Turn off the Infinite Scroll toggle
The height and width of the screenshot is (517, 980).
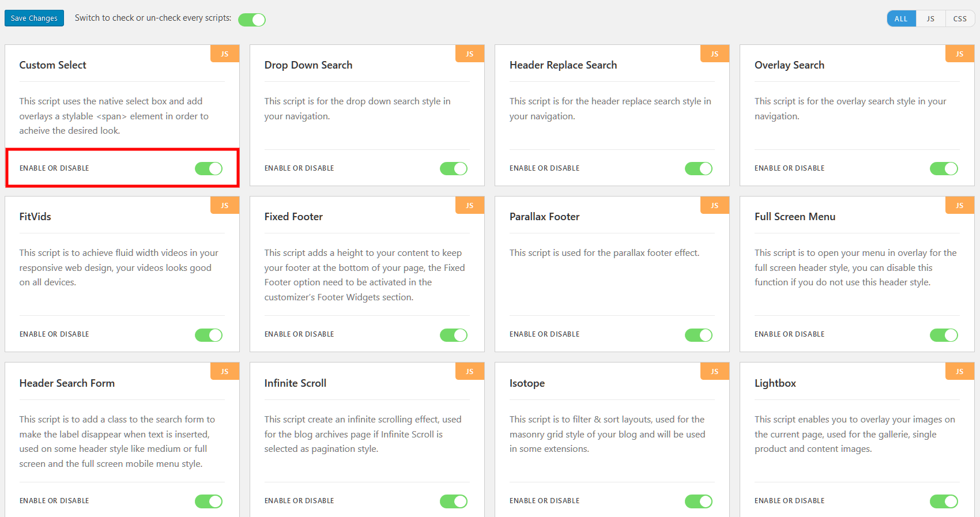[454, 501]
